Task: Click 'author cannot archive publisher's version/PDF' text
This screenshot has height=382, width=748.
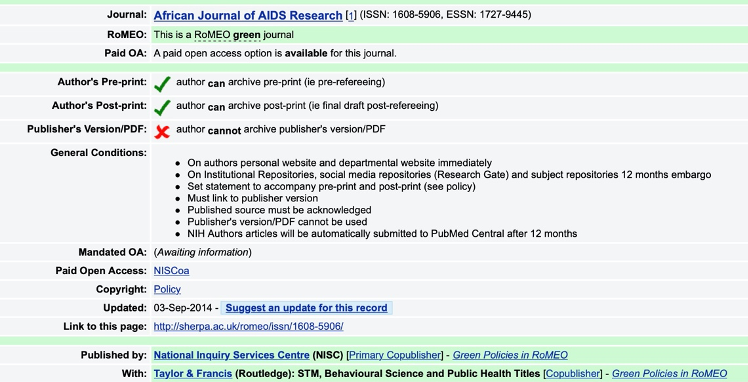Action: [x=281, y=129]
